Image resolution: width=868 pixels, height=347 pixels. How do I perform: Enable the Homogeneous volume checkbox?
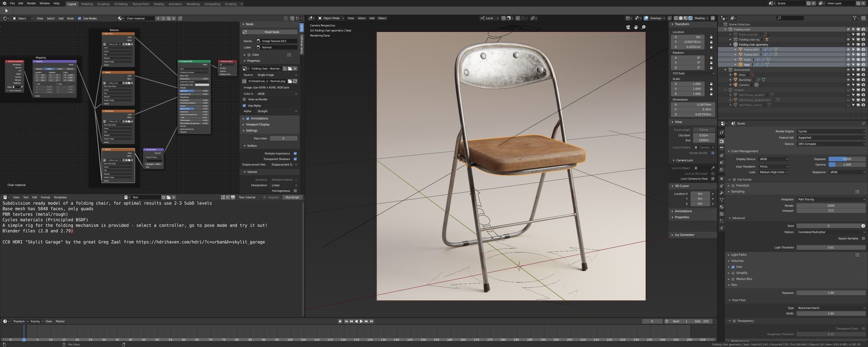[295, 191]
